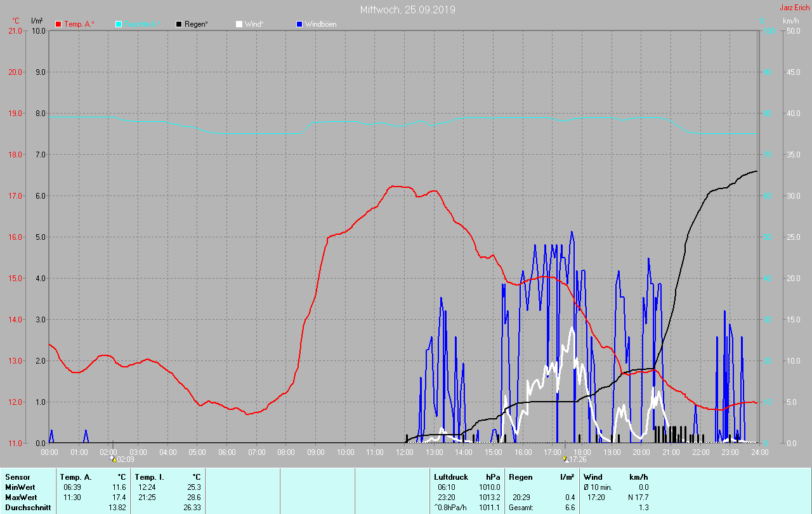Click the cyan Feuchte A. legend swatch
The width and height of the screenshot is (812, 514).
[119, 24]
